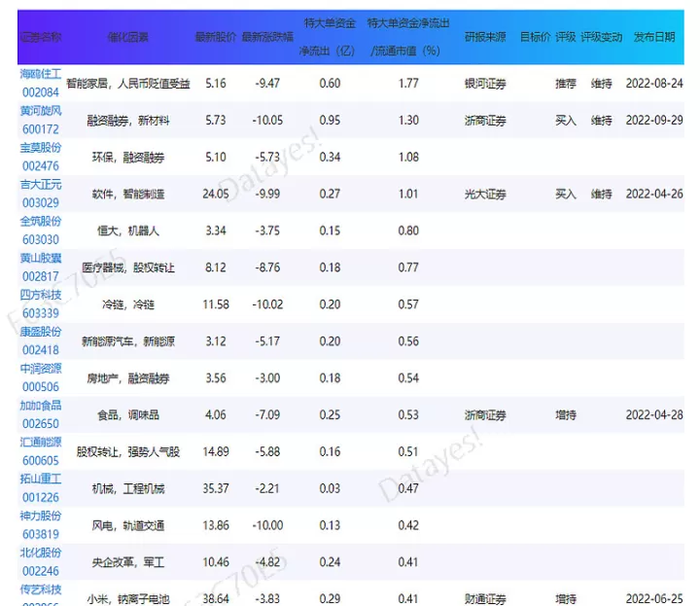
Task: Select catalyst text 恒大，机器人
Action: click(128, 231)
